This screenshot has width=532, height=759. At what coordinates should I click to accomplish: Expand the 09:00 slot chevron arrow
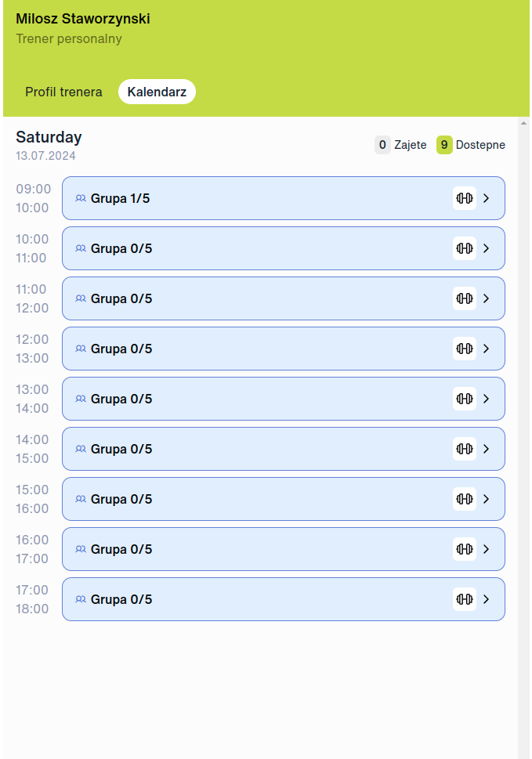(486, 198)
